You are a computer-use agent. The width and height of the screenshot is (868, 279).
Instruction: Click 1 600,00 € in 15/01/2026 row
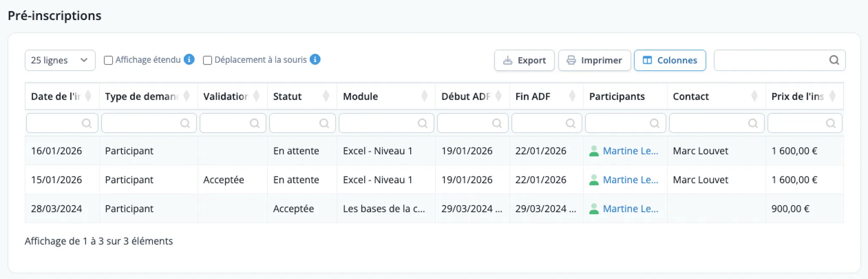pyautogui.click(x=794, y=180)
